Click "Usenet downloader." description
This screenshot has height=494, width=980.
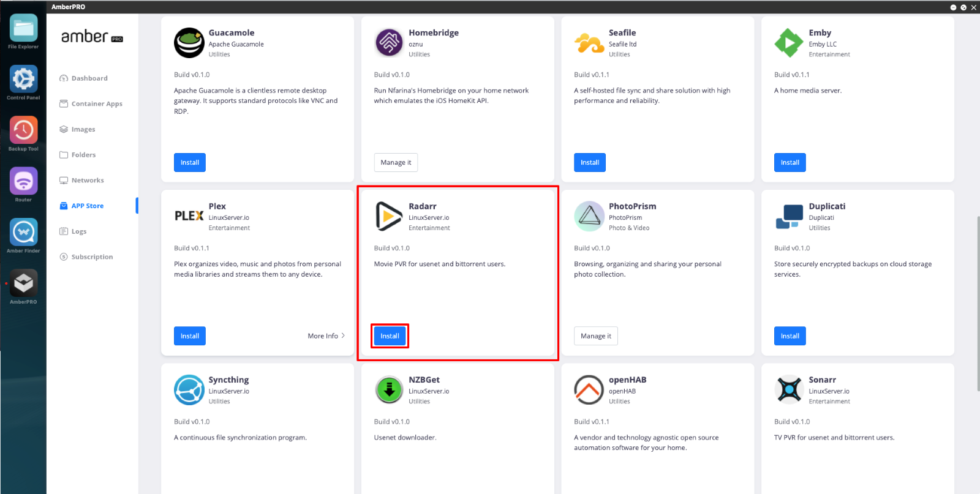click(405, 438)
